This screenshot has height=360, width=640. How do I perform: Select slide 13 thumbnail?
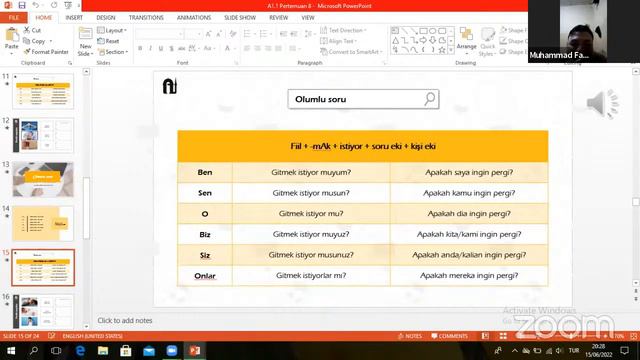pyautogui.click(x=43, y=179)
